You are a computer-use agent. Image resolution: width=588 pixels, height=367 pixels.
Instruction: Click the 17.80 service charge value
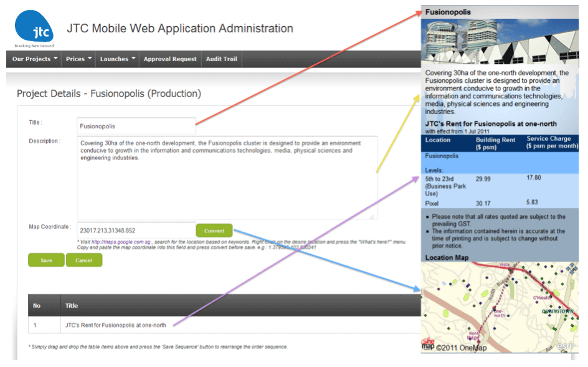(x=534, y=178)
